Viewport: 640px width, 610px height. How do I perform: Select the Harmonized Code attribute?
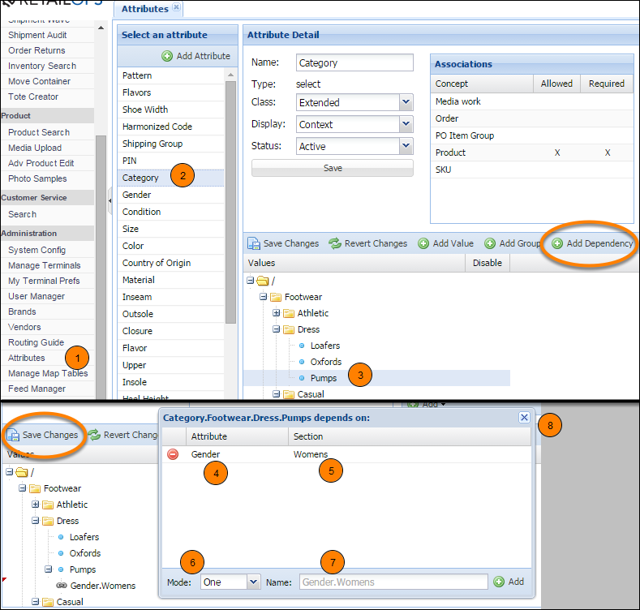[x=171, y=127]
